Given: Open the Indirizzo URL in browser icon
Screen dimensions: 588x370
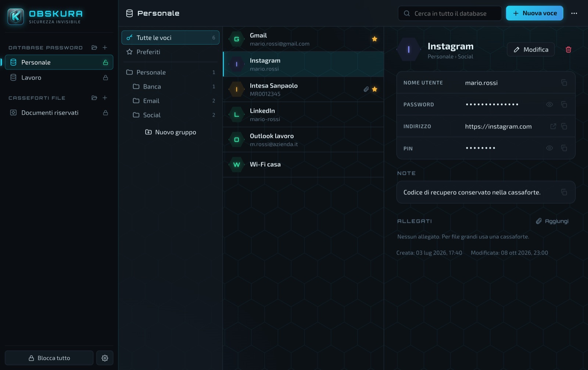Looking at the screenshot, I should (553, 127).
